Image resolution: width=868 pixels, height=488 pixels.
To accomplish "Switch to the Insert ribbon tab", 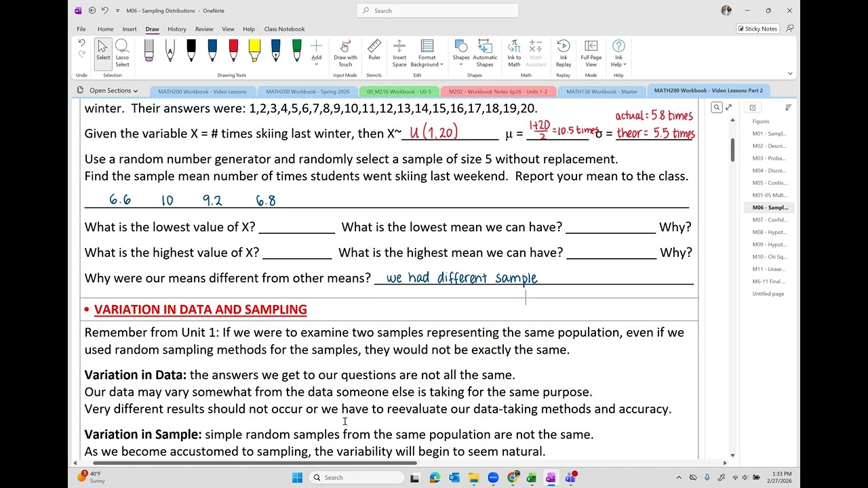I will [x=130, y=29].
